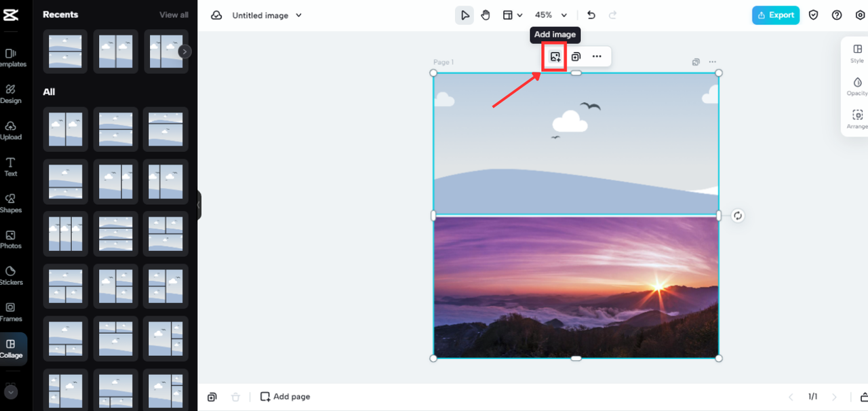Click the Export button
This screenshot has width=868, height=411.
(x=776, y=15)
